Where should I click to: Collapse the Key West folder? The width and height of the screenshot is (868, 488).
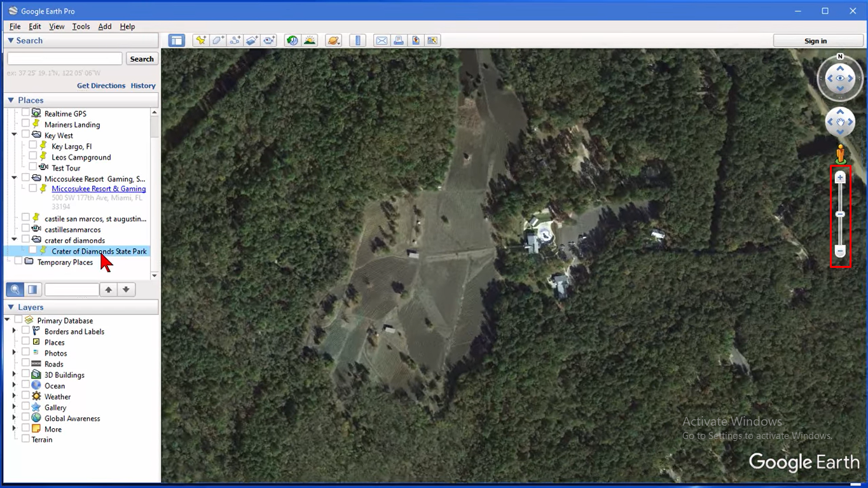(x=14, y=135)
